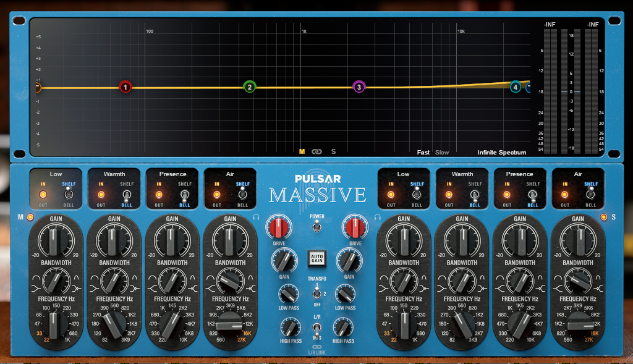Viewport: 633px width, 364px height.
Task: Select green EQ node 2 on the curve
Action: coord(250,87)
